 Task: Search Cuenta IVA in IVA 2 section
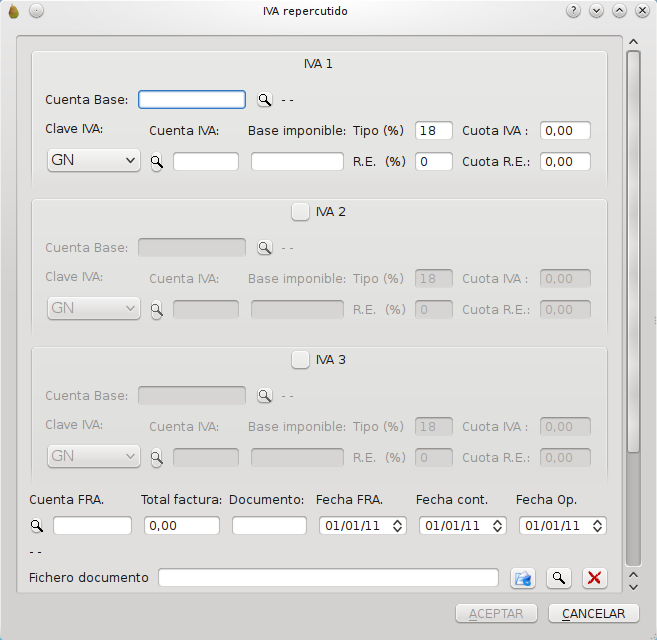(x=157, y=310)
